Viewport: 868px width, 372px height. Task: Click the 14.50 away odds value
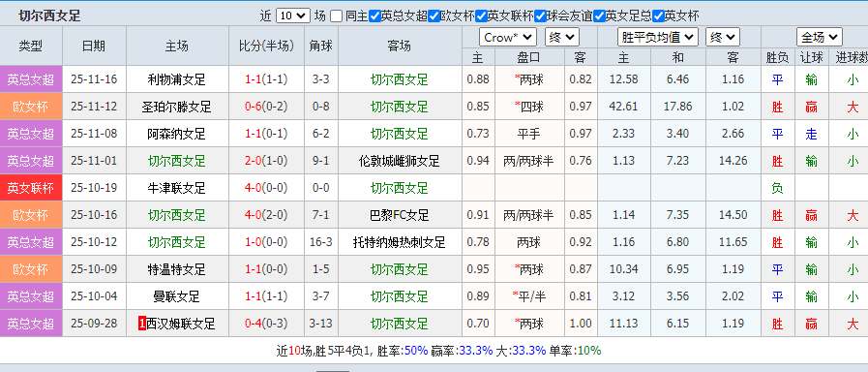[733, 215]
